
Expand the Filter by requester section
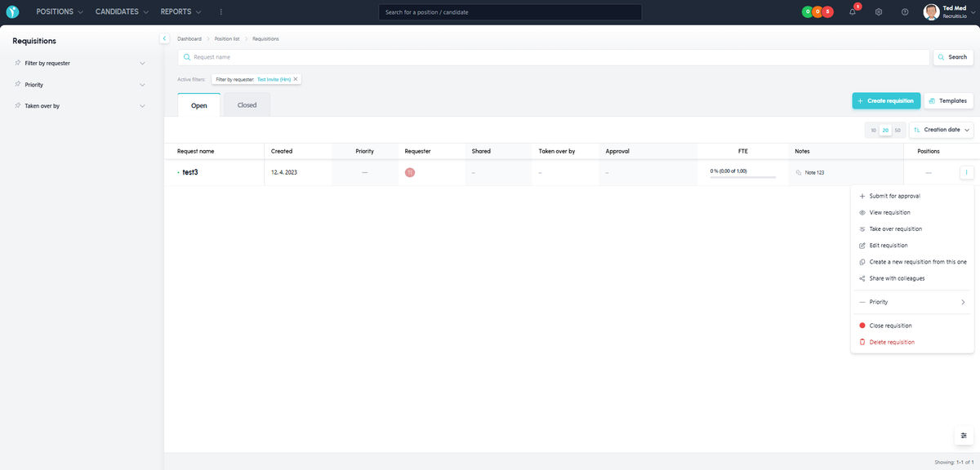point(142,63)
